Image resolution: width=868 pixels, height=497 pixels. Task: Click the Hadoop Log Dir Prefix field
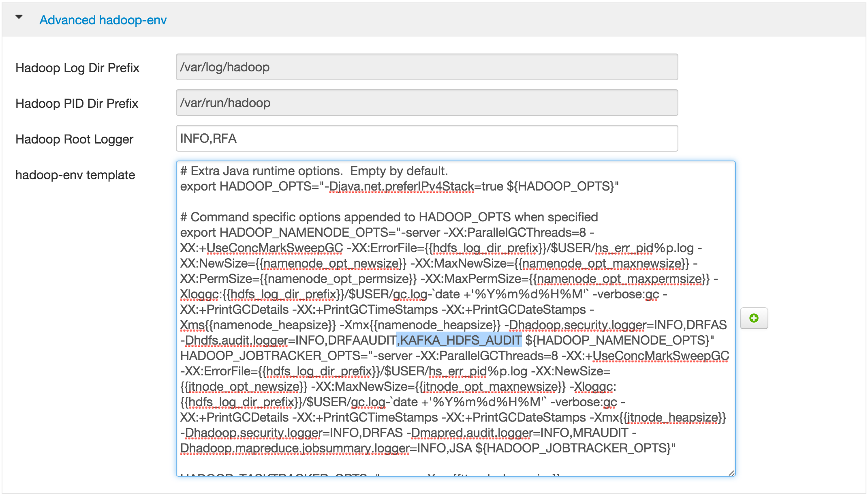click(x=426, y=67)
